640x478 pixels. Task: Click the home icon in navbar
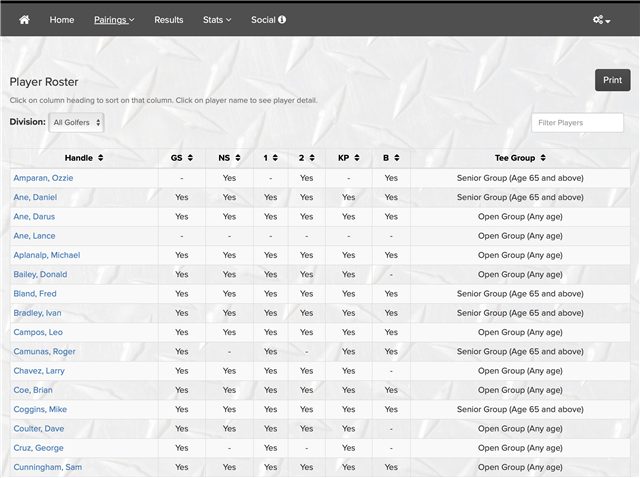click(24, 19)
